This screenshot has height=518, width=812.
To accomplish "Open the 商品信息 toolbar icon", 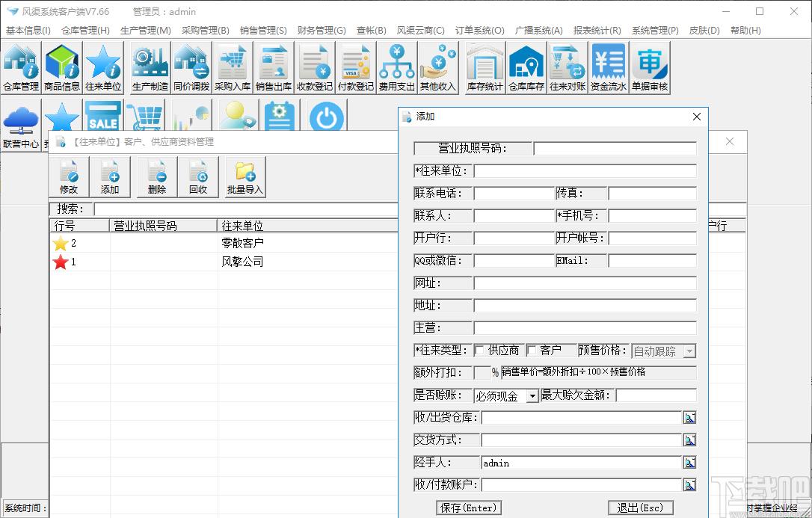I will 61,68.
